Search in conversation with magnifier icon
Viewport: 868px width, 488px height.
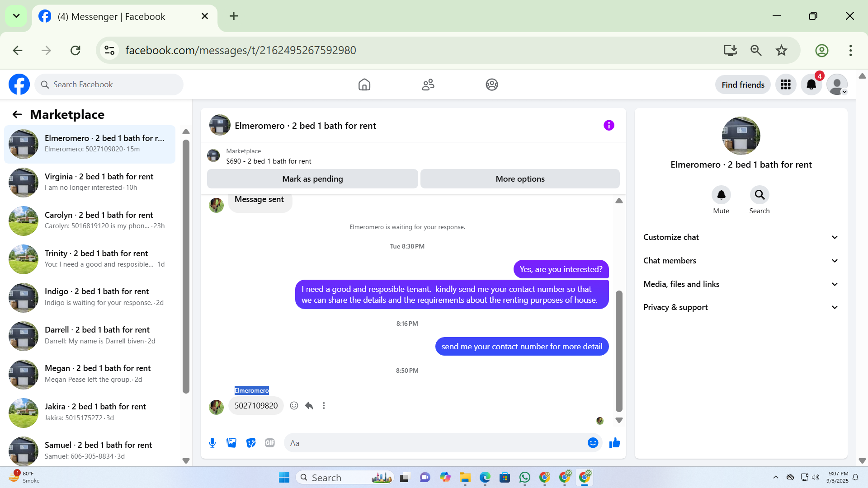click(759, 195)
